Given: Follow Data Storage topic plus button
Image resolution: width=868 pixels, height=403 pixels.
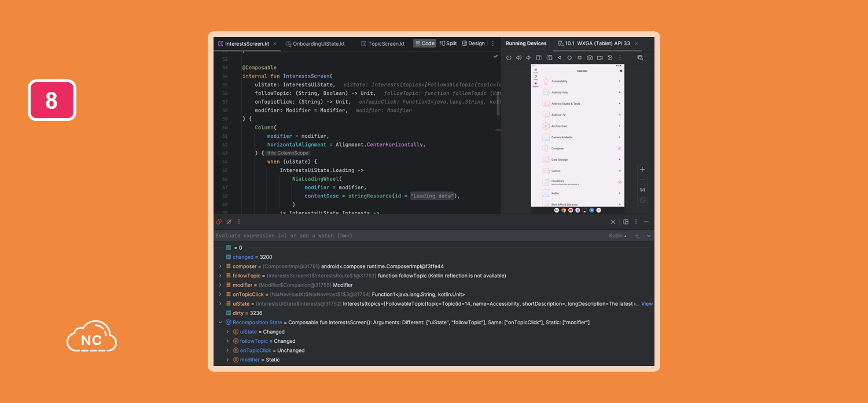Looking at the screenshot, I should [x=619, y=159].
